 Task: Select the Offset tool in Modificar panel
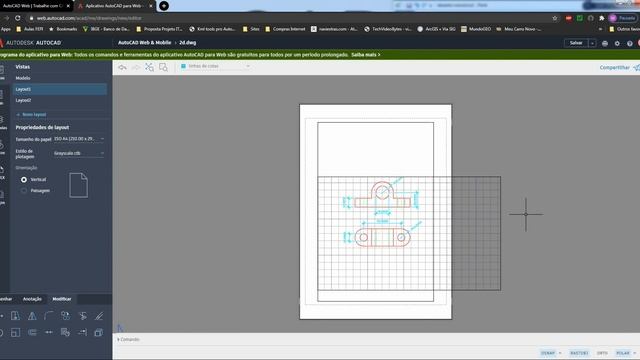click(x=99, y=316)
